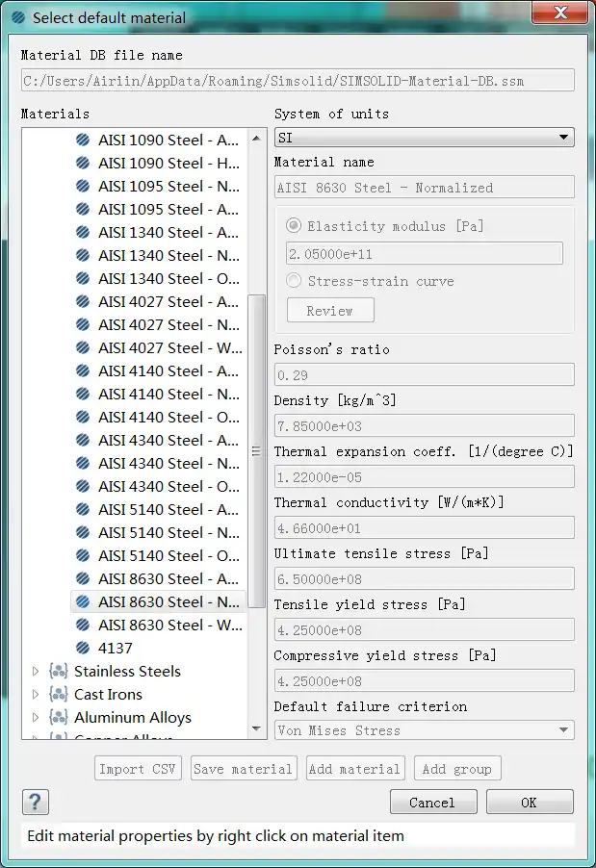The image size is (596, 868).
Task: Click the Stainless Steels group icon
Action: tap(58, 671)
